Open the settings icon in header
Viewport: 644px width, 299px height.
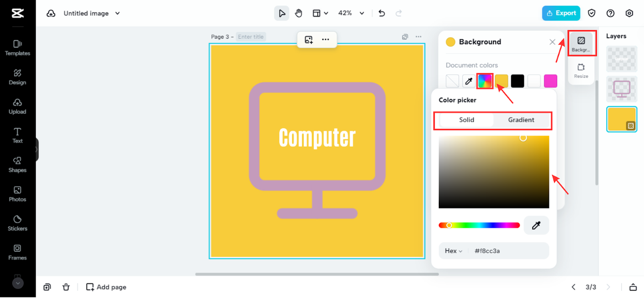629,13
